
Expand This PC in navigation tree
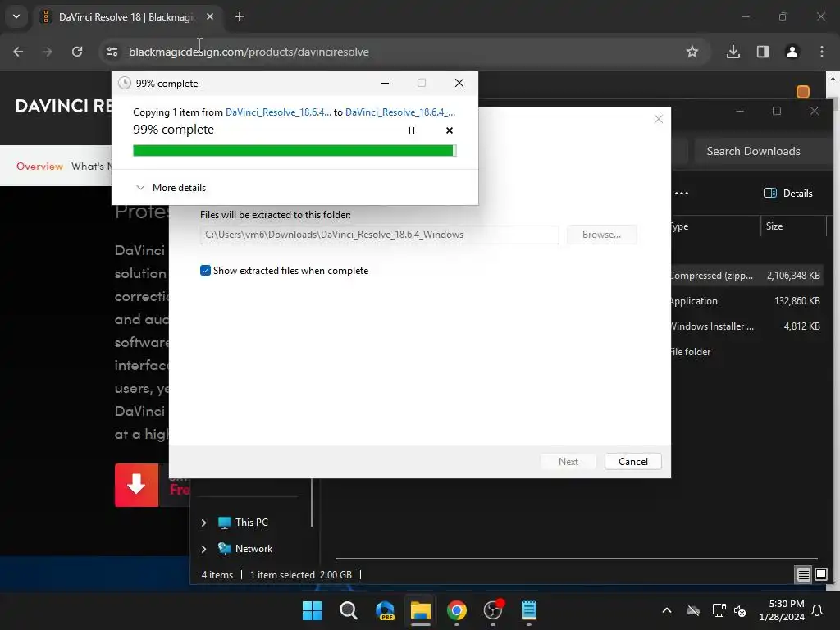[x=203, y=523]
